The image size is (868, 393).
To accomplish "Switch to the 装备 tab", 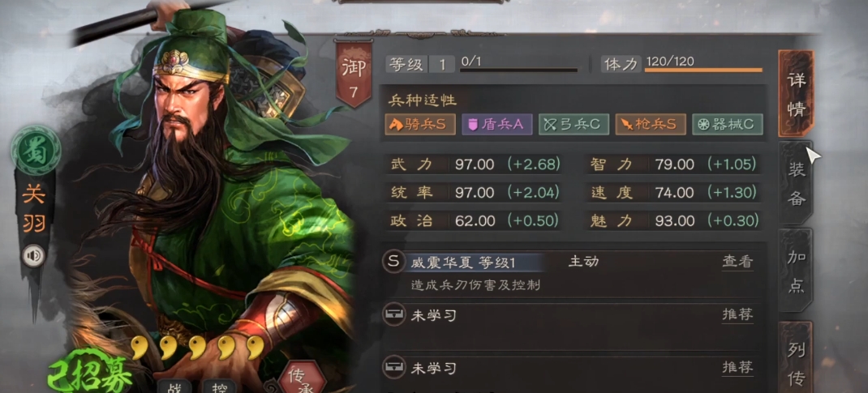I will (x=796, y=183).
